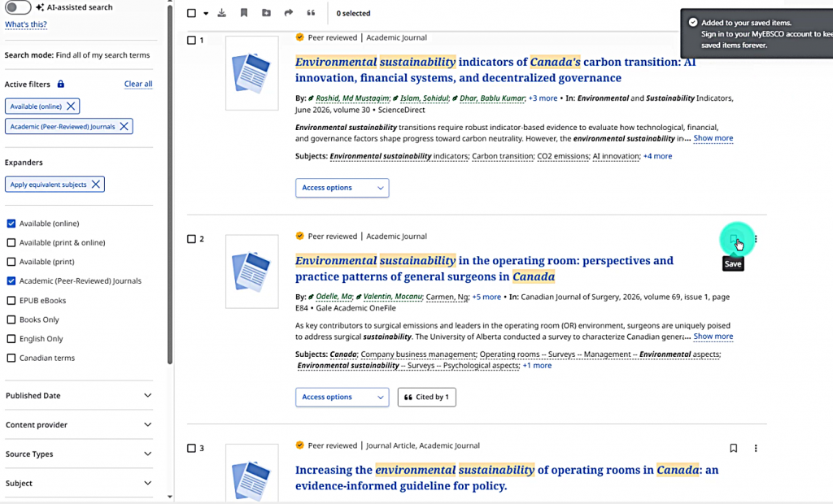Open the Carbon transition subject link
833x504 pixels.
tap(502, 156)
